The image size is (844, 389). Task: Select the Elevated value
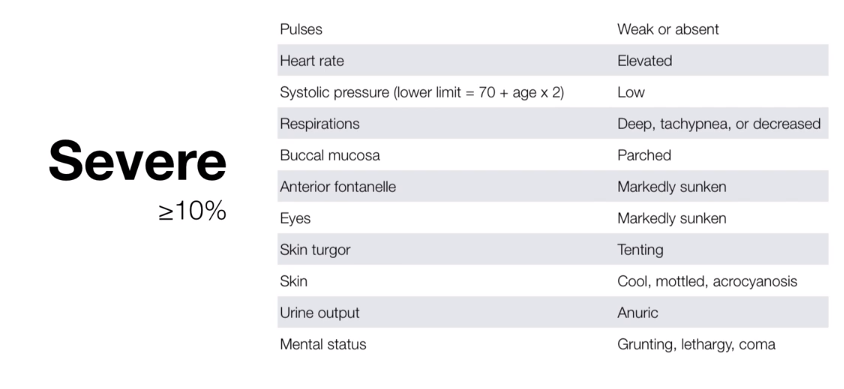pos(644,60)
